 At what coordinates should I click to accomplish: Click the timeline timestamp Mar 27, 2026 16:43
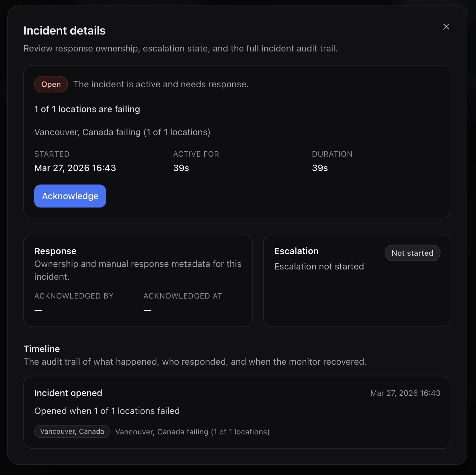click(x=405, y=393)
